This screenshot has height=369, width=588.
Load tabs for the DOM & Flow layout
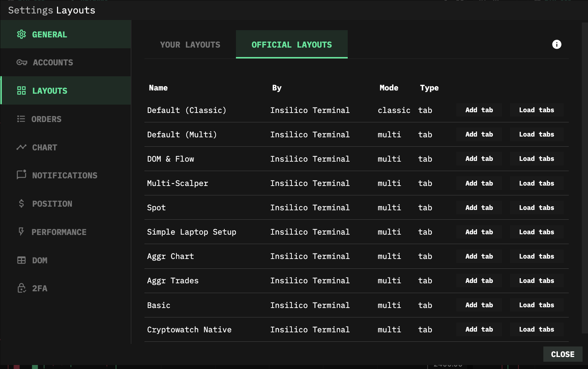(x=536, y=159)
